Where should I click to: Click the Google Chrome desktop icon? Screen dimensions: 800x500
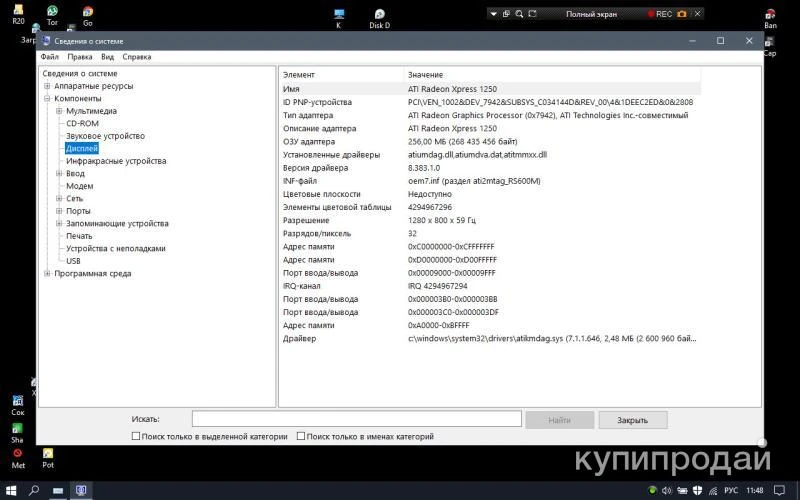click(88, 12)
